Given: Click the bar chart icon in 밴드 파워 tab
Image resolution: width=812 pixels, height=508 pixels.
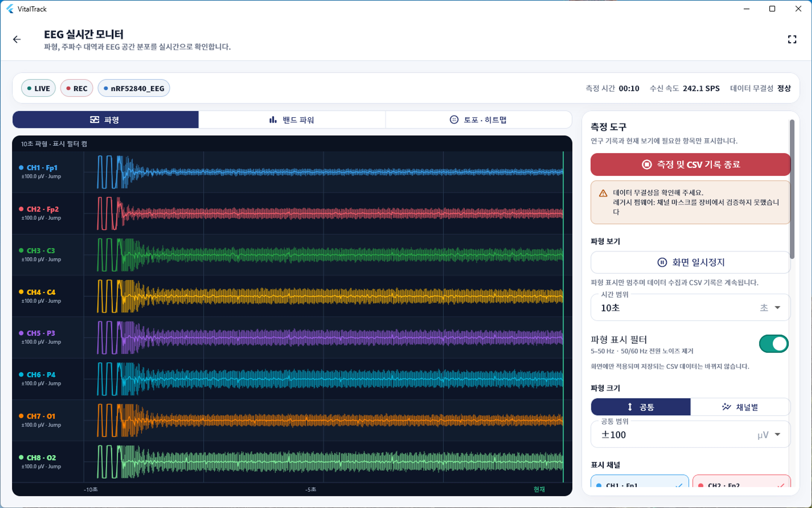Looking at the screenshot, I should click(273, 120).
